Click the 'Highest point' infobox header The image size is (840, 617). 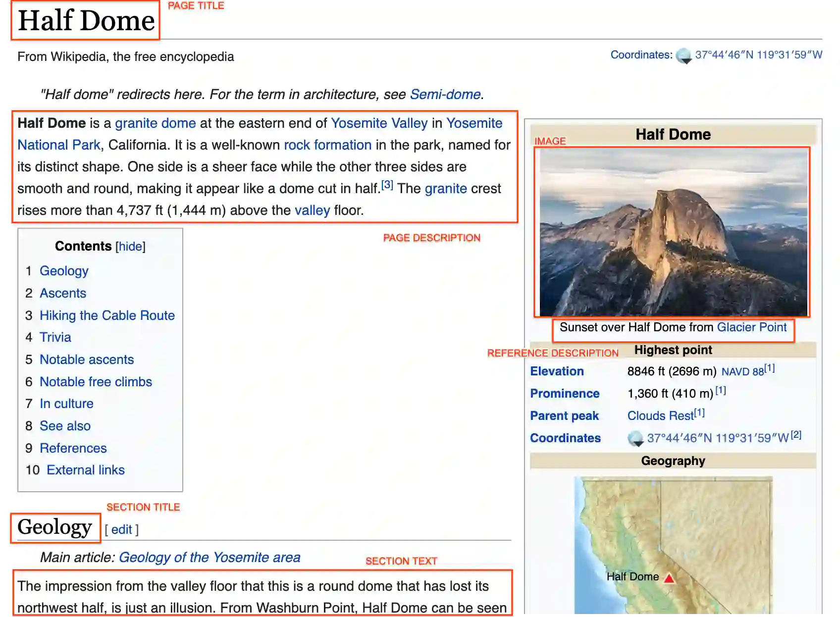pyautogui.click(x=673, y=350)
